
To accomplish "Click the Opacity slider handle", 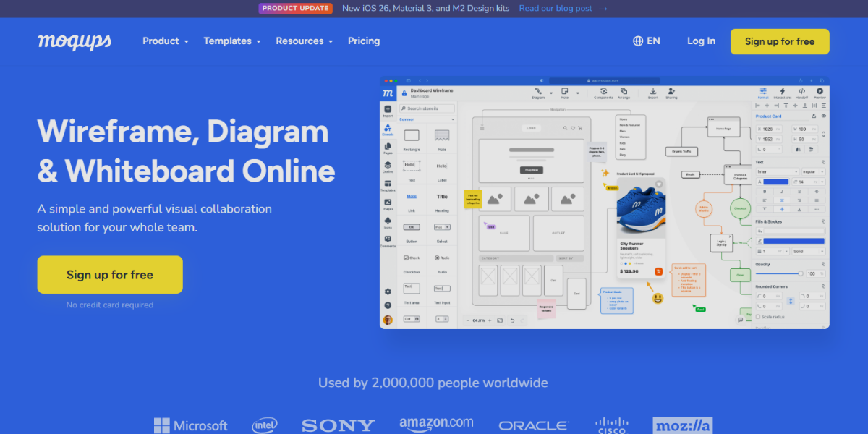I will pyautogui.click(x=800, y=273).
